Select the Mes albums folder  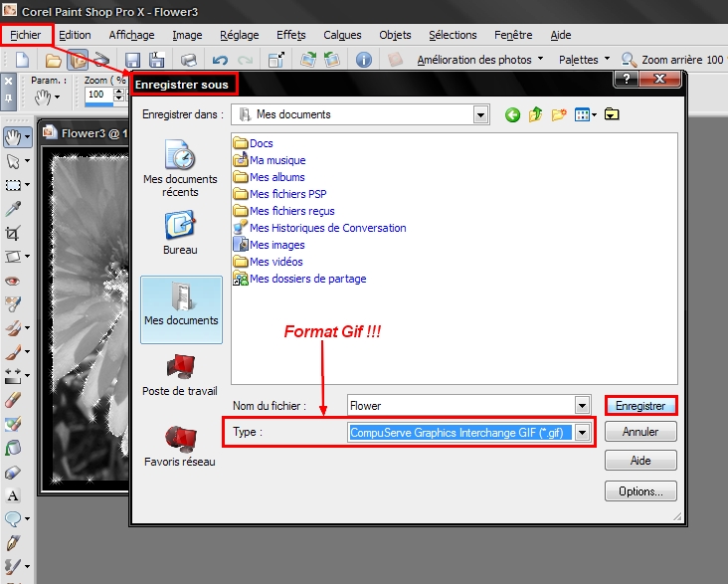click(269, 177)
